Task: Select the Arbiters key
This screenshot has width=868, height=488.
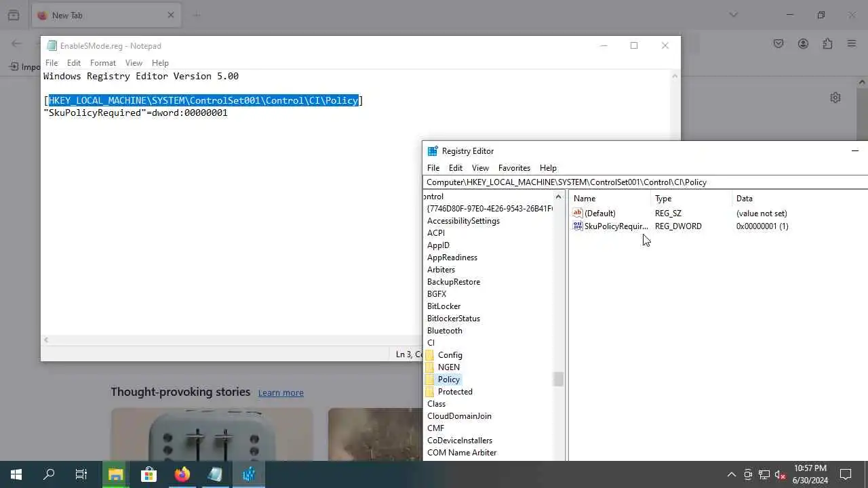Action: click(441, 270)
